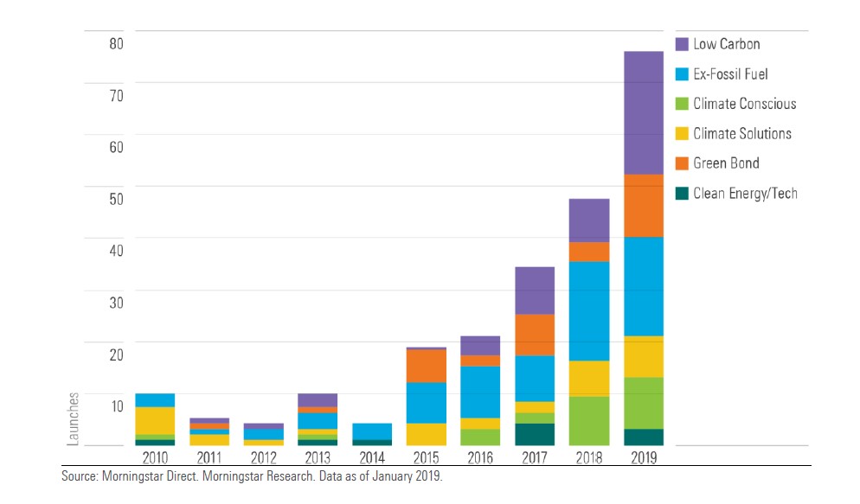Click the orange Green Bond legend swatch
Screen dimensions: 860x504
(x=682, y=163)
